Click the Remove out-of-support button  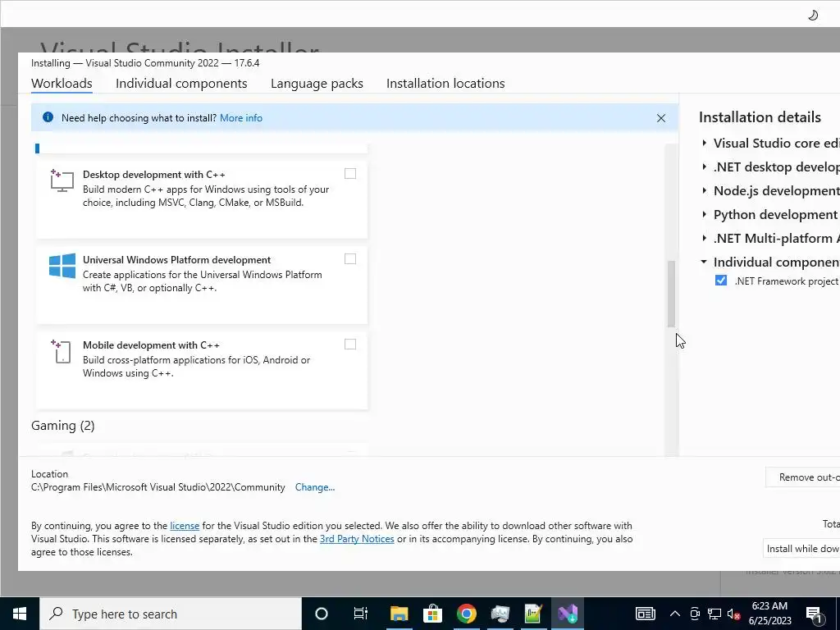coord(802,477)
